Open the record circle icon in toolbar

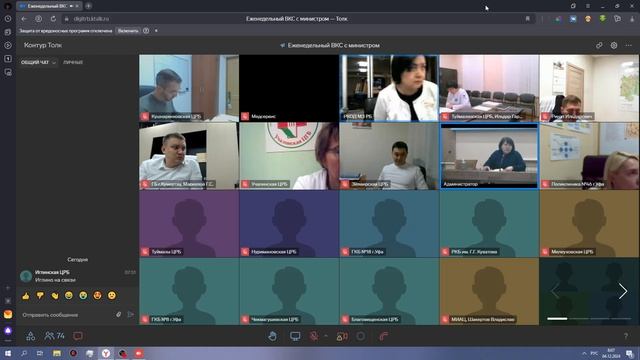pyautogui.click(x=361, y=336)
